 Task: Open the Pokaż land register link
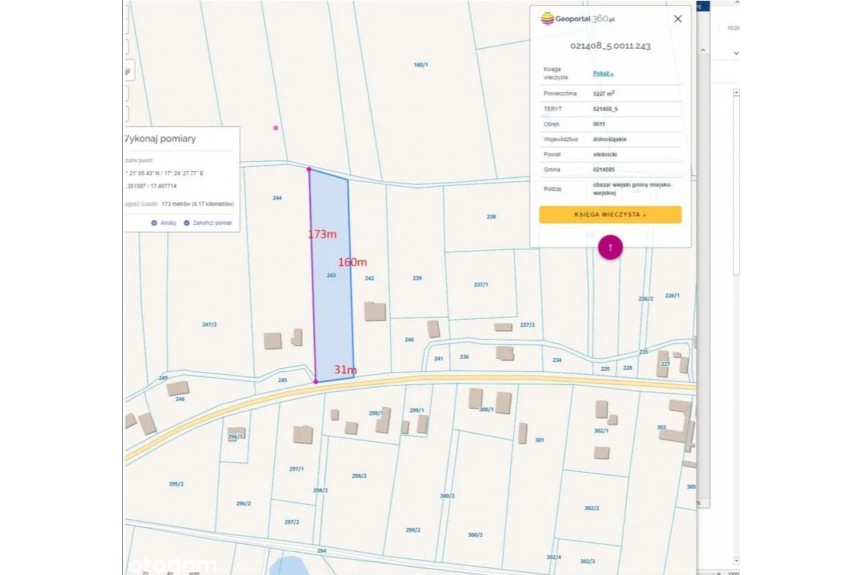pos(603,73)
